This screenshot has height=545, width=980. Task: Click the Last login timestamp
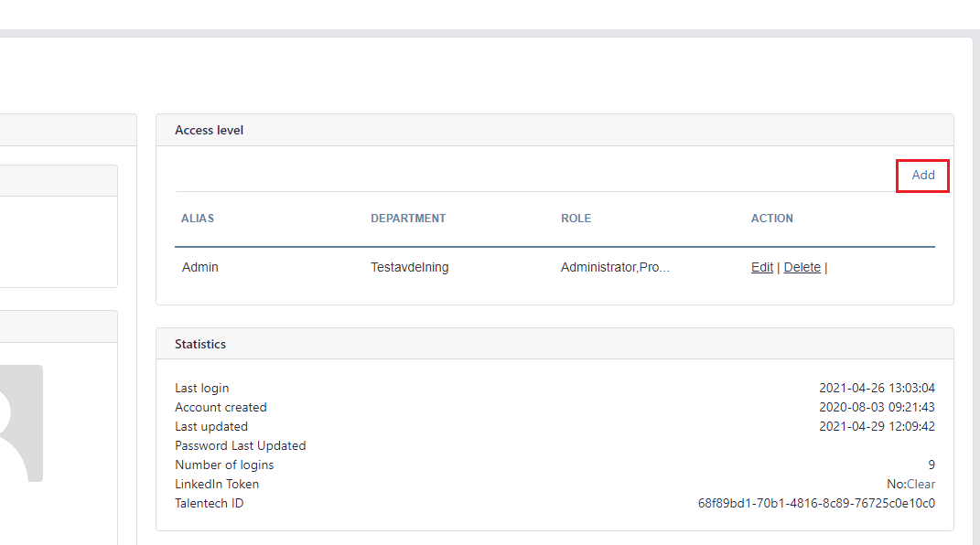point(877,389)
